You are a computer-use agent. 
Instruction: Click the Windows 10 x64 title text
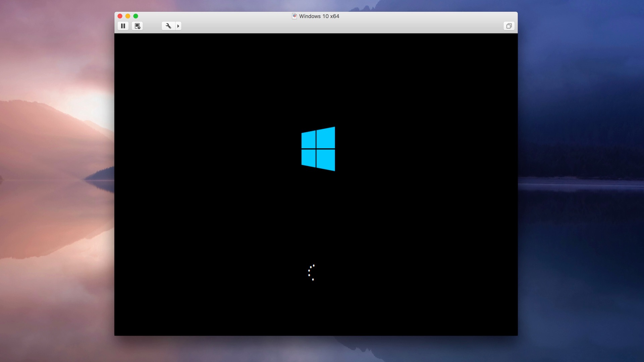(x=319, y=16)
